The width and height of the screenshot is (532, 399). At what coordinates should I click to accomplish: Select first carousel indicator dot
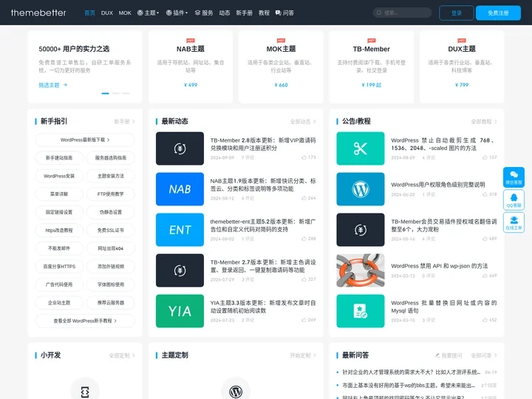[x=105, y=93]
